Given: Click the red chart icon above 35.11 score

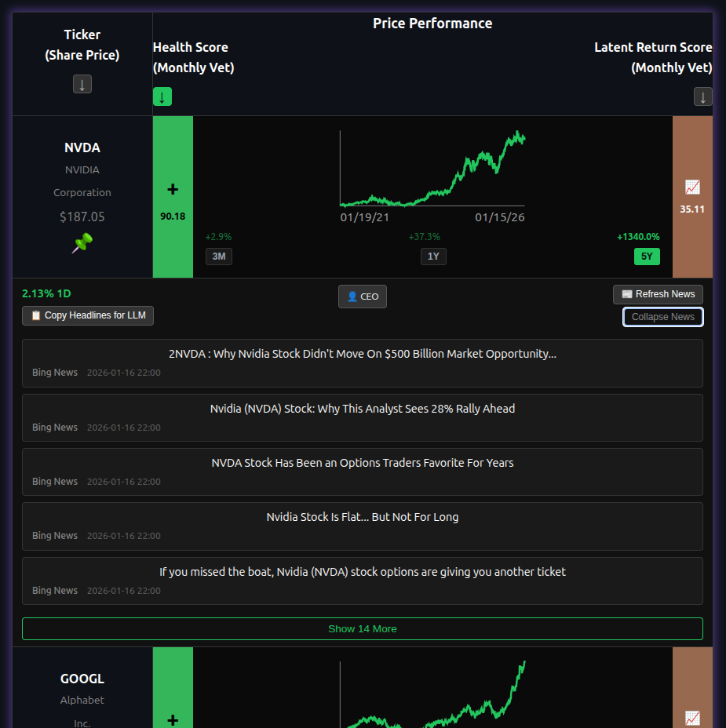Looking at the screenshot, I should [x=691, y=187].
